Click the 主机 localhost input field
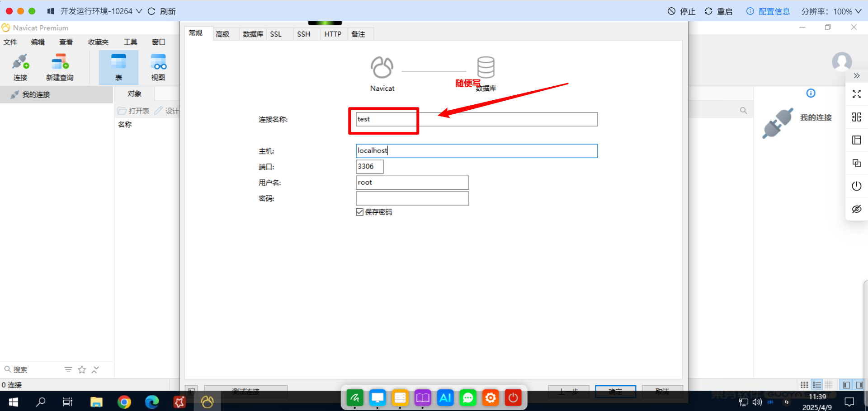The image size is (868, 411). pyautogui.click(x=476, y=151)
